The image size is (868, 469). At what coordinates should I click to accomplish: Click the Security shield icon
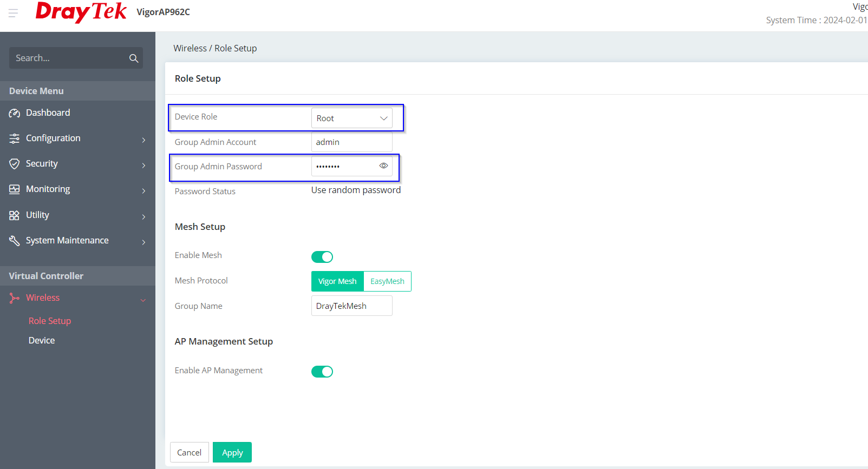15,164
